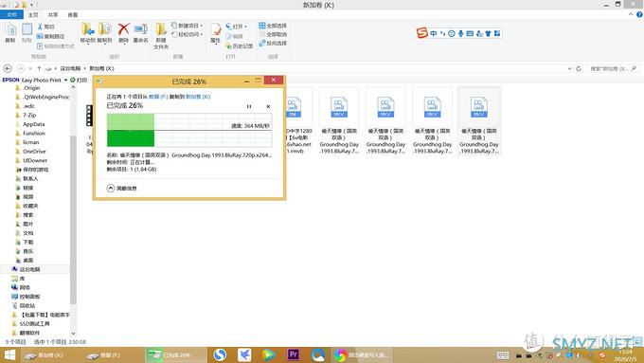Open the blue File tab
This screenshot has width=644, height=363.
tap(12, 15)
